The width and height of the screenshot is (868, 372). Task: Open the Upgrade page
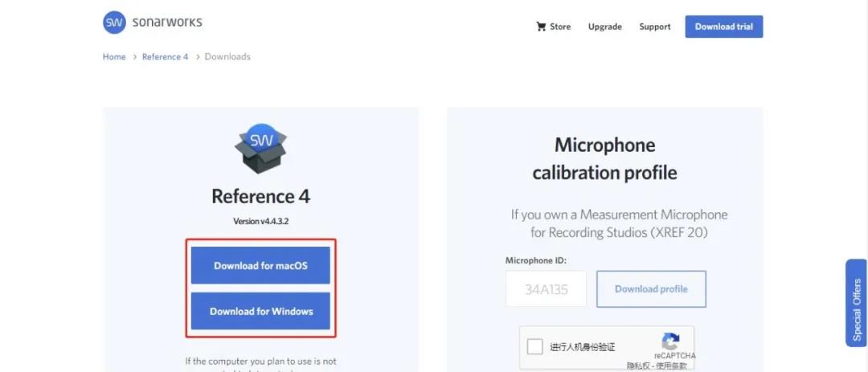(604, 27)
